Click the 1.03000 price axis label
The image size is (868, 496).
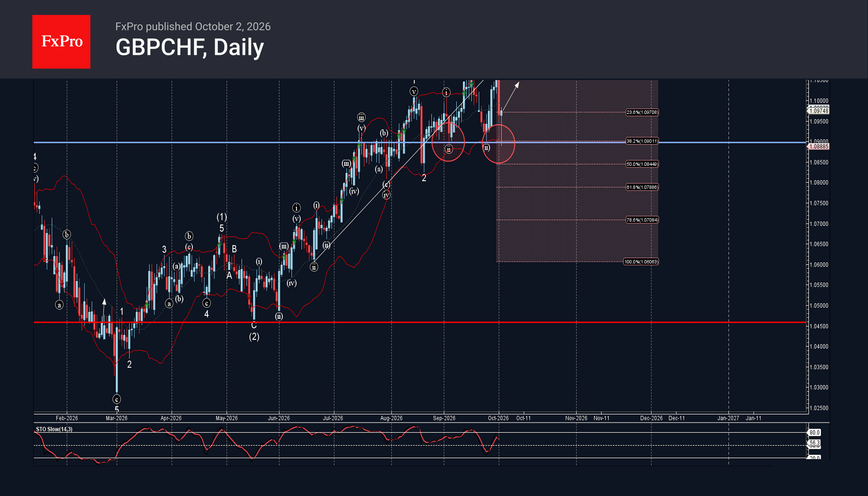(x=819, y=387)
